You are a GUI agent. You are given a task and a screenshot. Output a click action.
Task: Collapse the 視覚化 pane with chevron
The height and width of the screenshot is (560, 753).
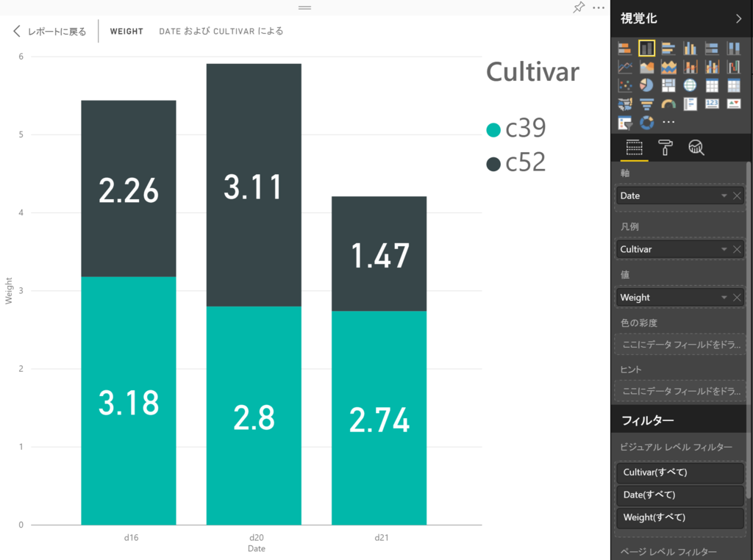pos(738,18)
